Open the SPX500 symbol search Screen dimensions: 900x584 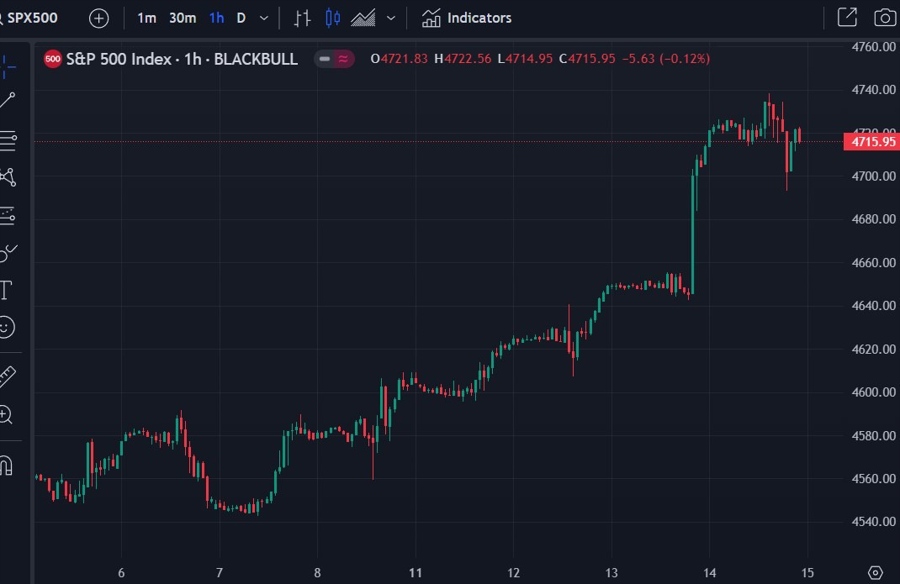pos(30,18)
